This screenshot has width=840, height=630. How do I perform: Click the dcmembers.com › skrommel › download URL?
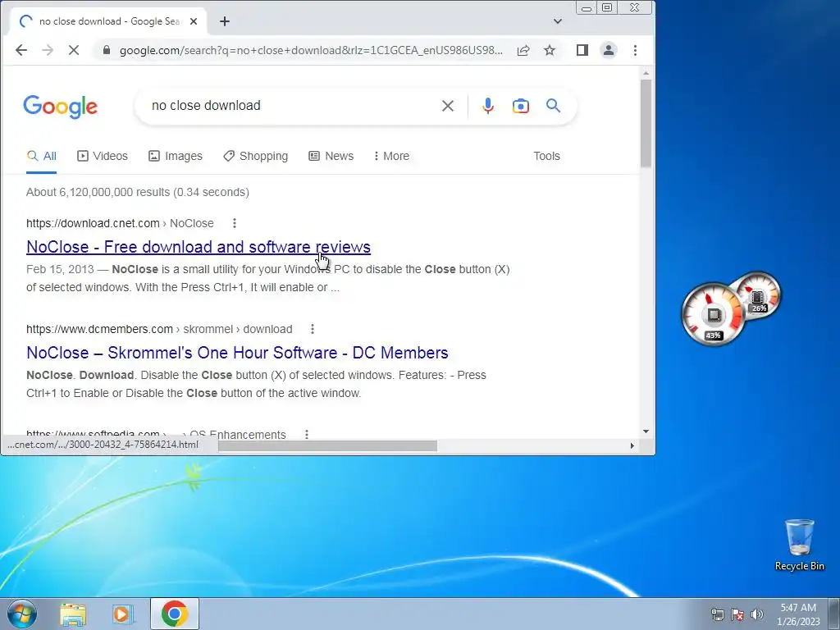pos(159,329)
